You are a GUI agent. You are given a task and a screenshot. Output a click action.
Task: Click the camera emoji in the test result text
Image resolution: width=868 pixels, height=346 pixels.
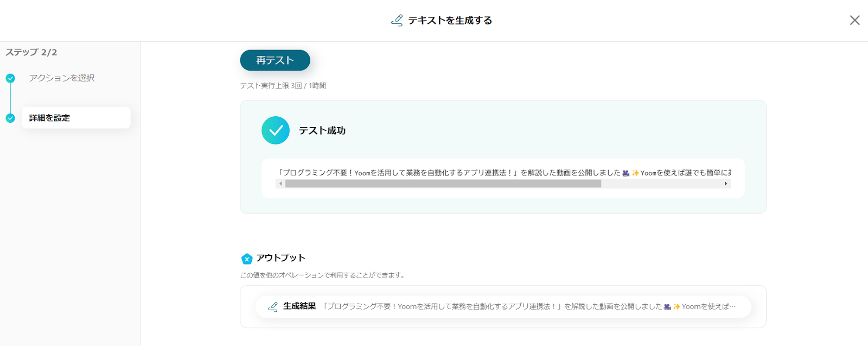626,173
